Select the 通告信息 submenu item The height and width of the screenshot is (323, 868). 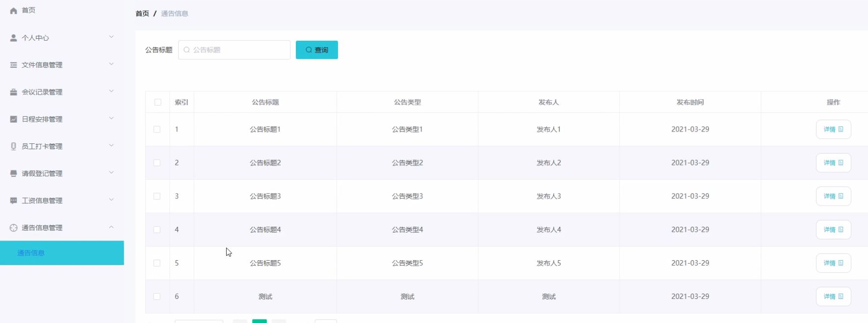coord(62,253)
